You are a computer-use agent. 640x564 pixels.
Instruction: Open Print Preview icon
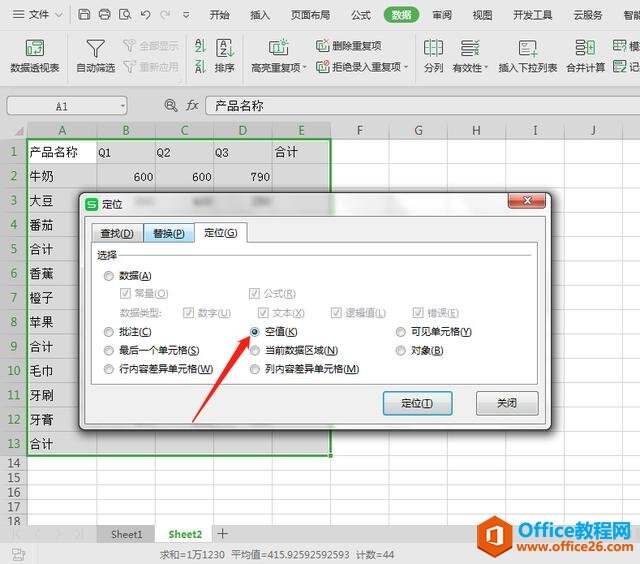click(125, 15)
